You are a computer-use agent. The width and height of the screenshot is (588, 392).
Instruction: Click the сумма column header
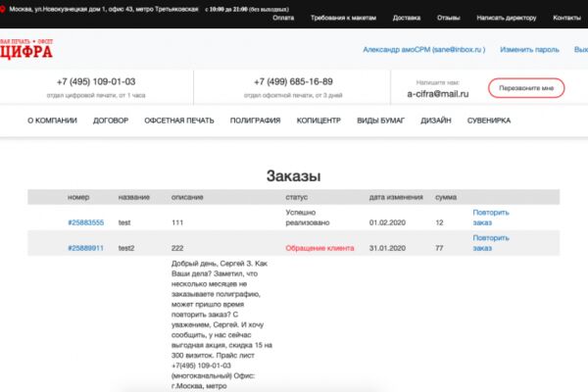(446, 197)
